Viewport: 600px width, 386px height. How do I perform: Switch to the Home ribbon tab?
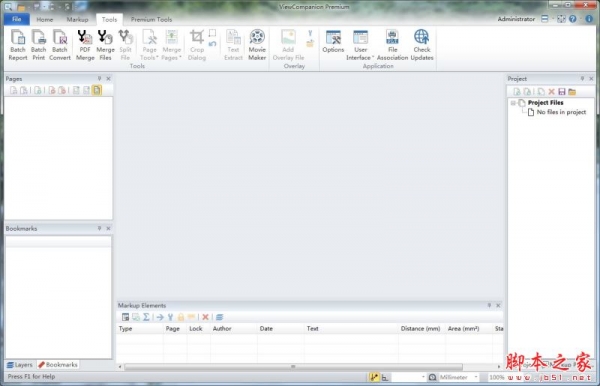click(45, 20)
